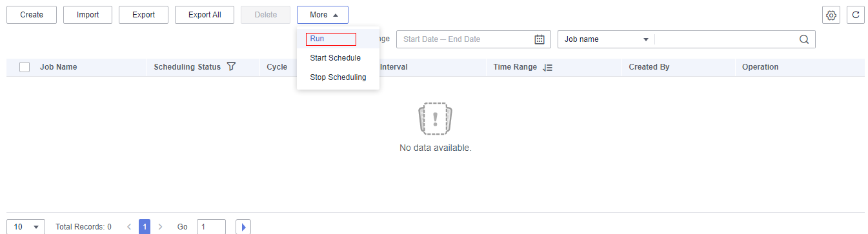Collapse the More dropdown menu
Viewport: 868px width, 234px height.
click(323, 15)
